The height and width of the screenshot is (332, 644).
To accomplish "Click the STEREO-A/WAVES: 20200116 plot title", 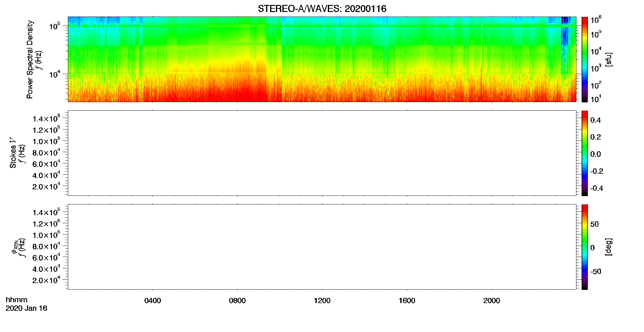I will (x=322, y=9).
